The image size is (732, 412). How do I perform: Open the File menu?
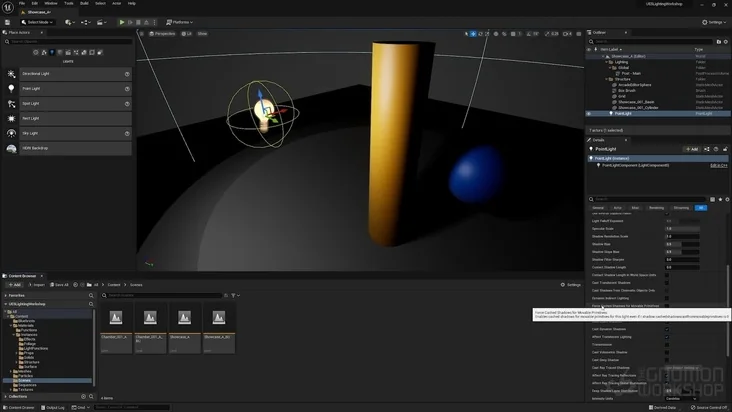22,3
